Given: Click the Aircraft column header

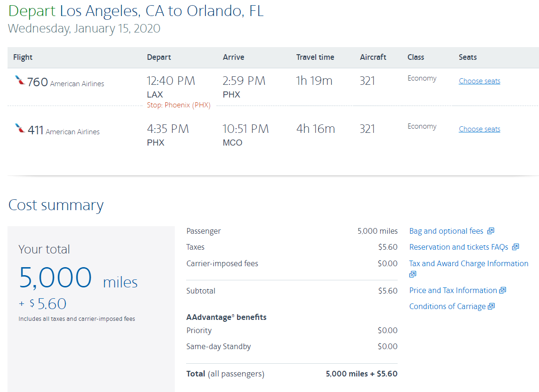Looking at the screenshot, I should (x=373, y=57).
